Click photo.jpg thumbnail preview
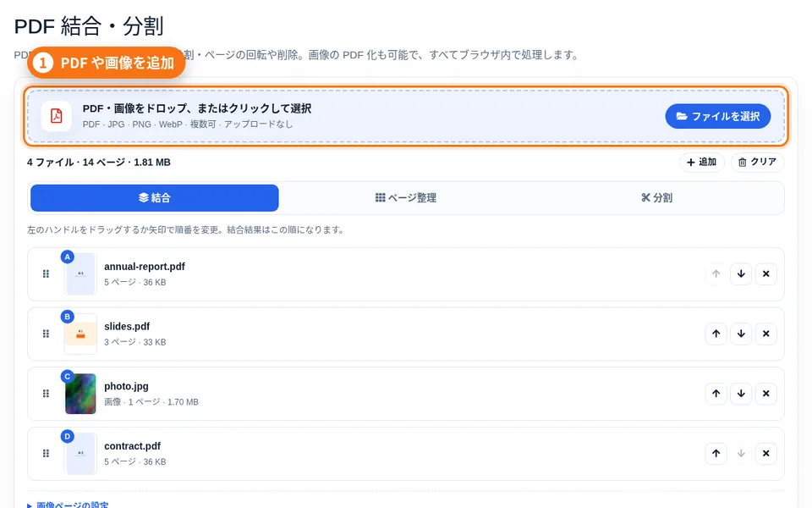 point(81,394)
